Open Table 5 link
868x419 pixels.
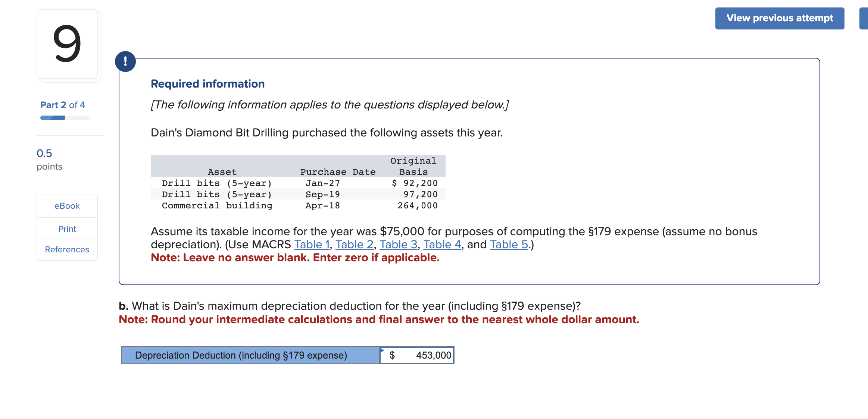(509, 244)
